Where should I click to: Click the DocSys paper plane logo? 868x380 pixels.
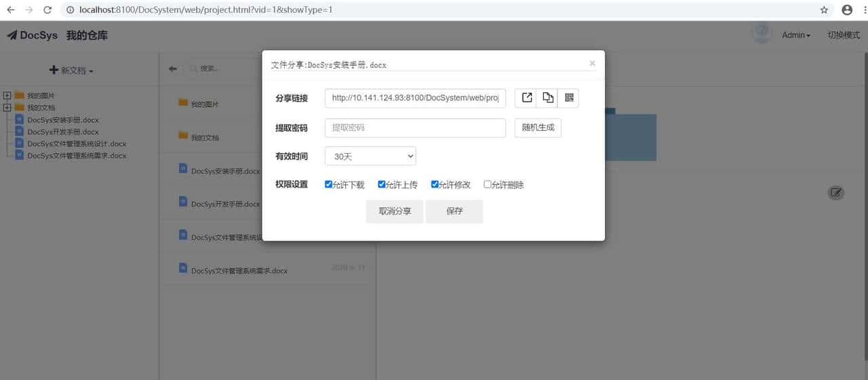coord(12,35)
